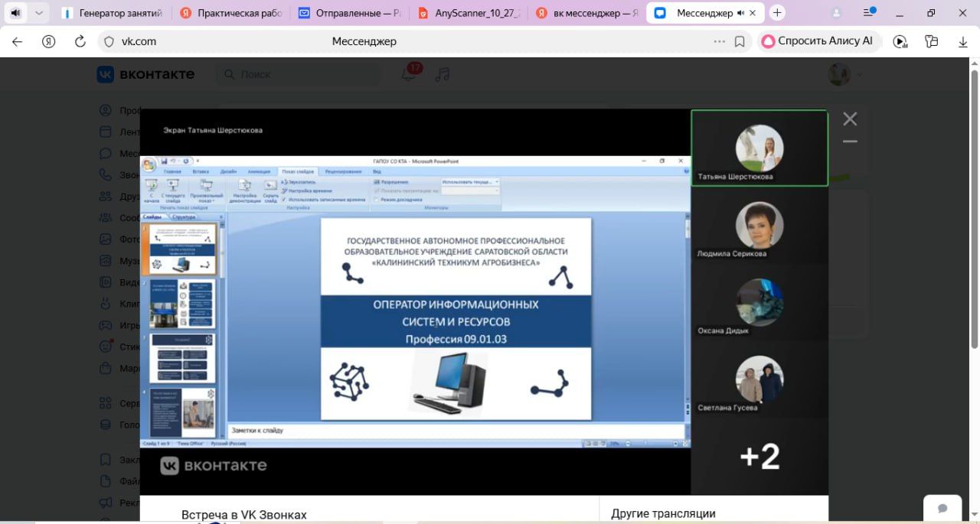Click the Спросить Алису AI button
Viewport: 980px width, 524px height.
tap(818, 41)
